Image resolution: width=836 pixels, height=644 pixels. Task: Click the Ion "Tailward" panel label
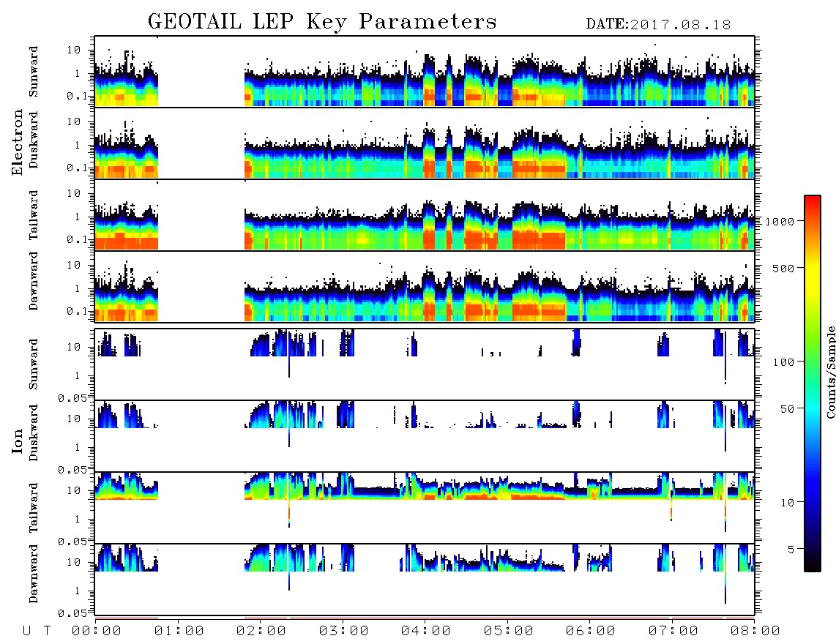click(34, 508)
